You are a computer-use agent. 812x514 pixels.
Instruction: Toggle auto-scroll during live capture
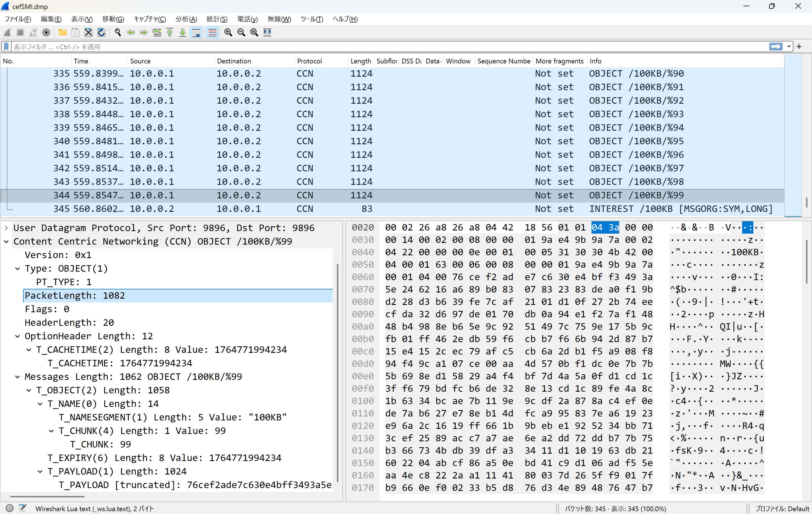tap(196, 32)
